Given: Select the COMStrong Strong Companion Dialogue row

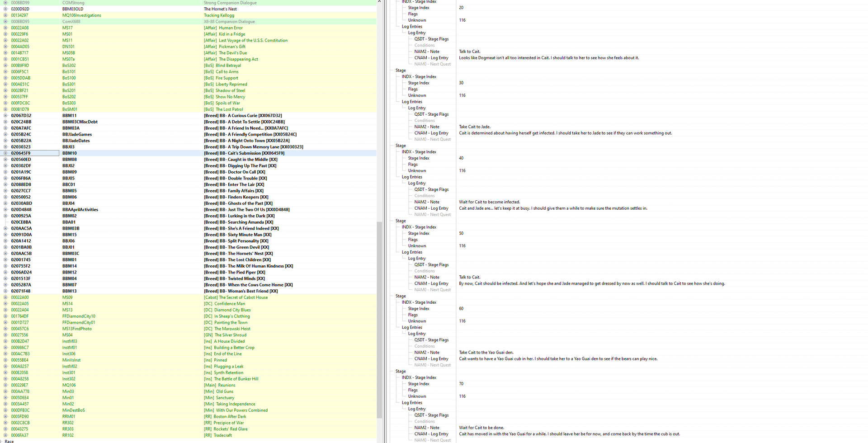Looking at the screenshot, I should [x=188, y=3].
